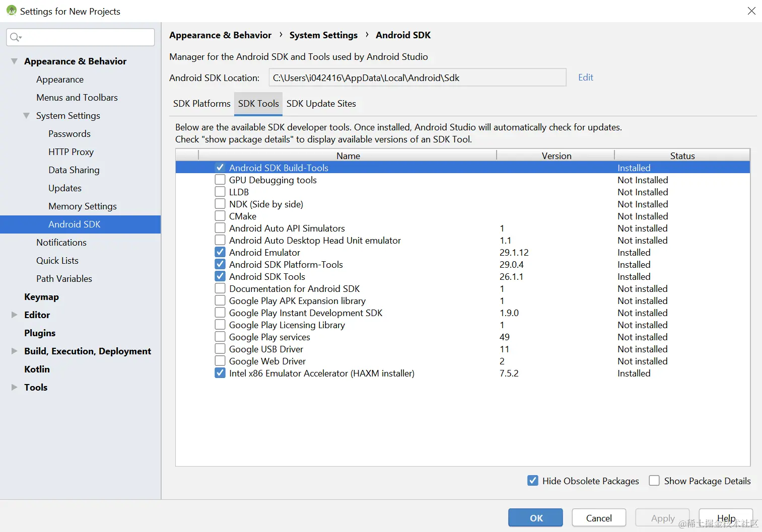
Task: Select the SDK Tools tab
Action: click(x=258, y=104)
